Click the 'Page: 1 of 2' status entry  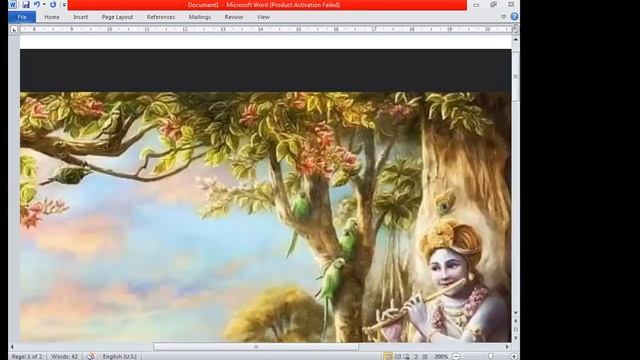click(x=27, y=356)
